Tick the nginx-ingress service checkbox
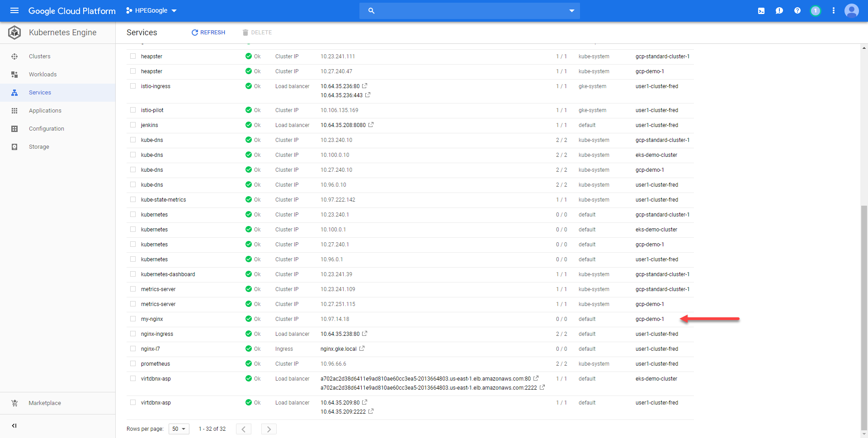 pos(133,334)
